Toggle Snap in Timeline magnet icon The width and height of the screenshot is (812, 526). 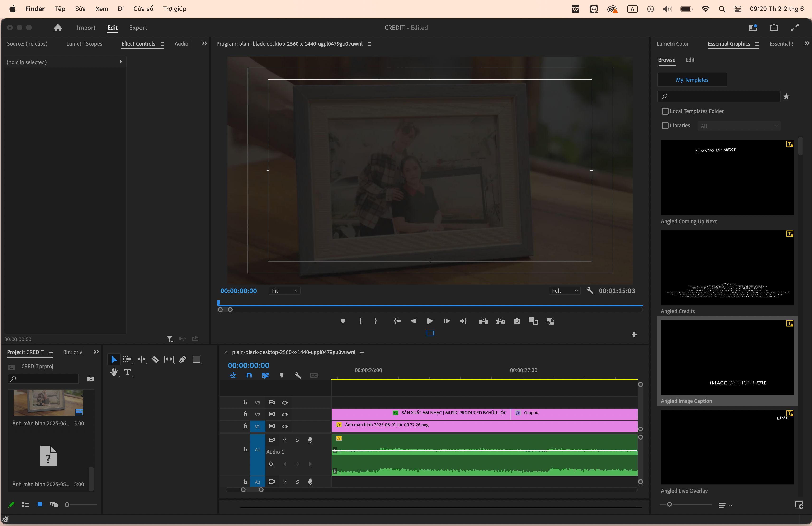point(249,375)
